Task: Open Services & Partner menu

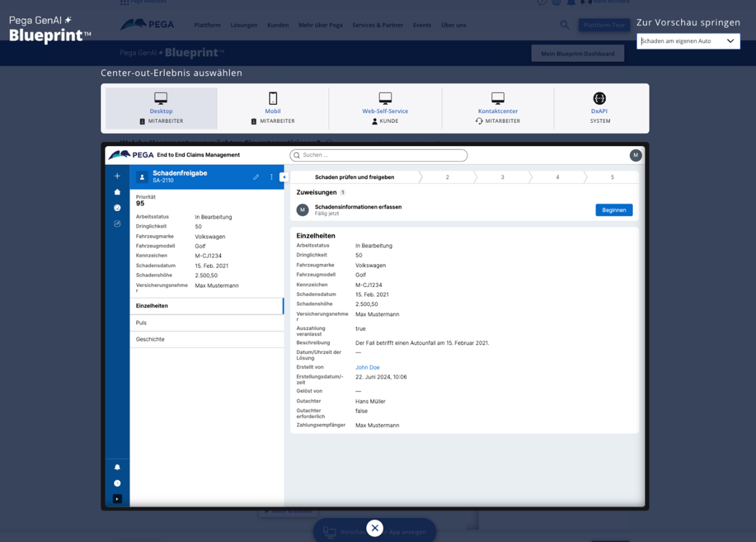Action: tap(378, 25)
